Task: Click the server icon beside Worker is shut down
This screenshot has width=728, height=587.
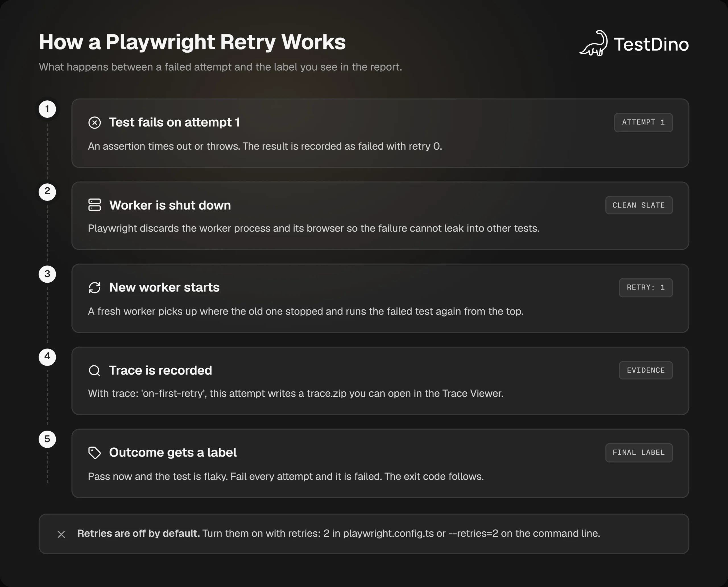Action: [95, 205]
